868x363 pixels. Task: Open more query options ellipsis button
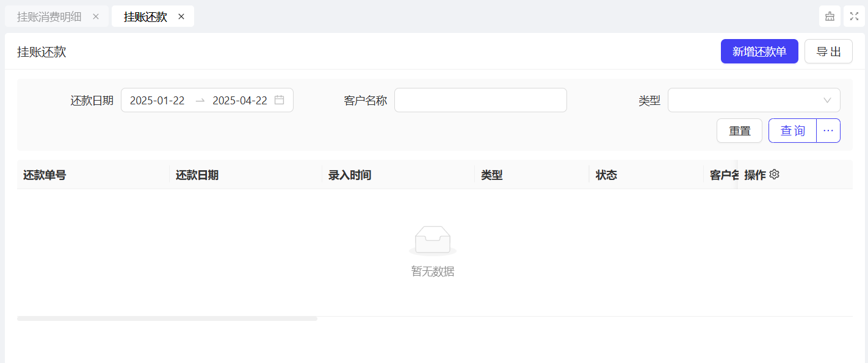pyautogui.click(x=828, y=131)
